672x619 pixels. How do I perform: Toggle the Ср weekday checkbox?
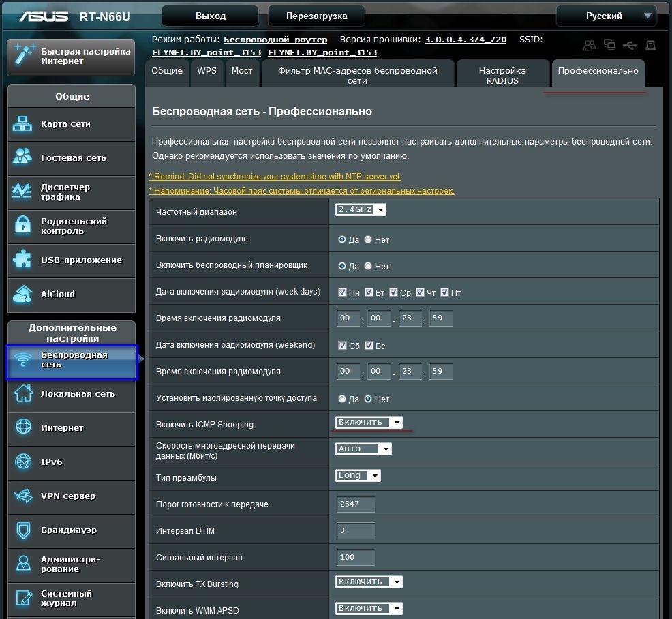(393, 292)
